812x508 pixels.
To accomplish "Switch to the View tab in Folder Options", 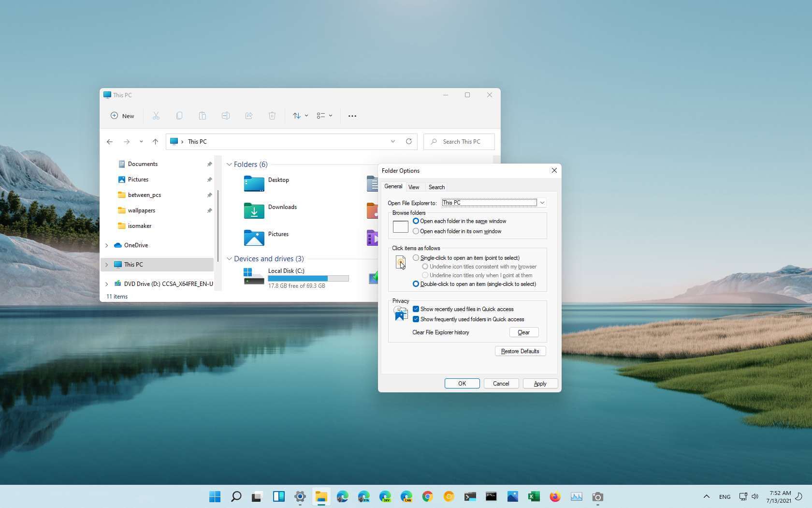I will [414, 187].
